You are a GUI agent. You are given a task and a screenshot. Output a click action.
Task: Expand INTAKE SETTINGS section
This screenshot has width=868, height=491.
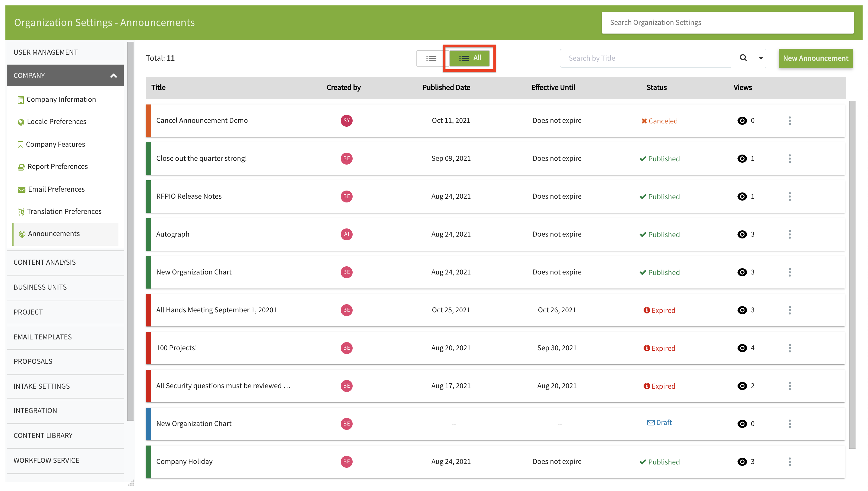pyautogui.click(x=65, y=386)
